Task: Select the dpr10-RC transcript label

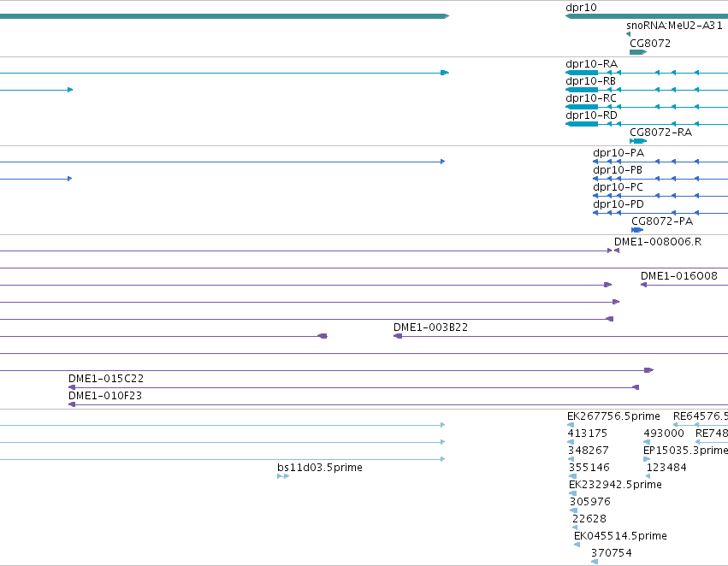Action: [590, 97]
